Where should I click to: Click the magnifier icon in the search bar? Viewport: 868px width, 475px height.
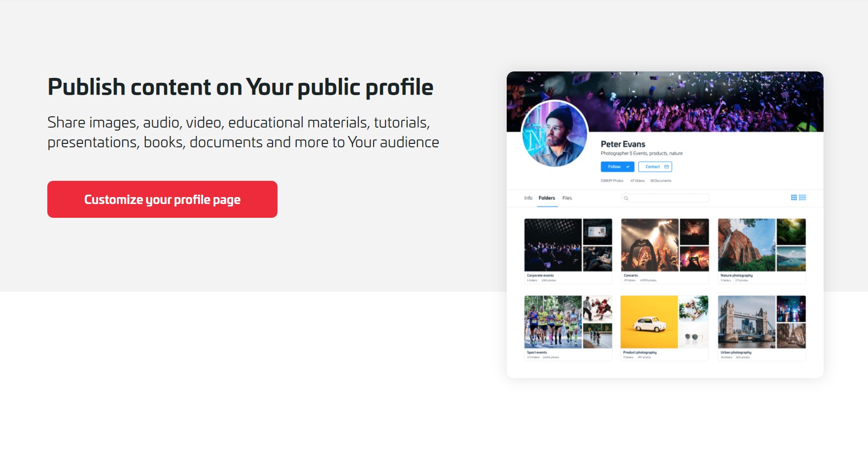(x=626, y=198)
